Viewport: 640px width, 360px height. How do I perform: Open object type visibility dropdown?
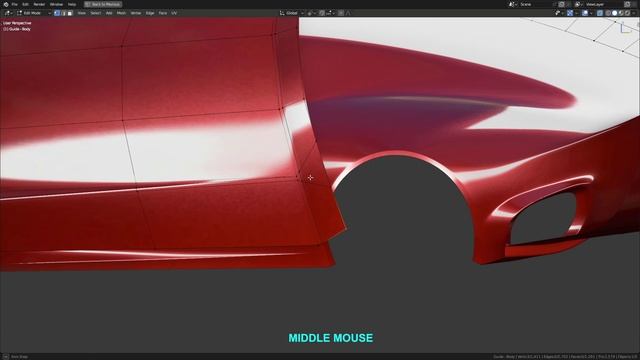[560, 13]
